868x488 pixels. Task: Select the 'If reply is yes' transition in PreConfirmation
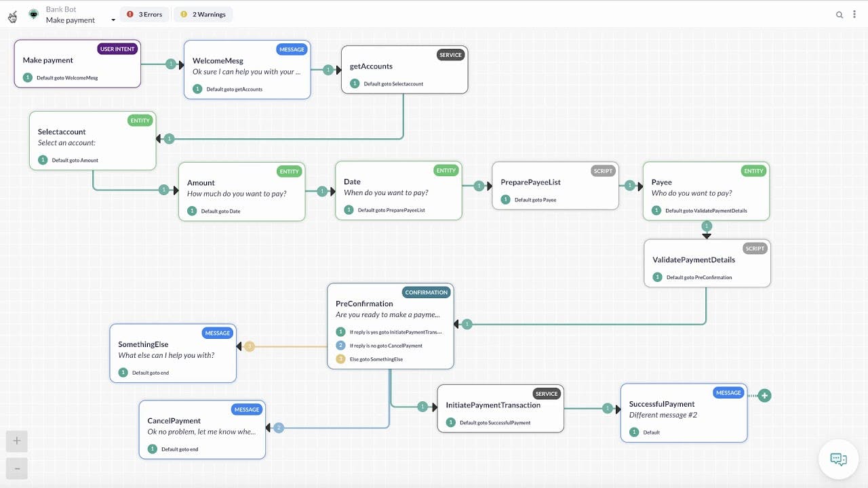point(389,332)
